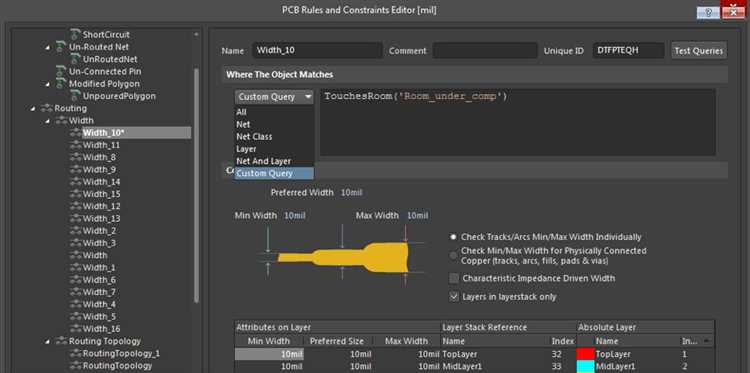This screenshot has height=373, width=750.
Task: Click the Name field containing Width_10
Action: [x=317, y=51]
